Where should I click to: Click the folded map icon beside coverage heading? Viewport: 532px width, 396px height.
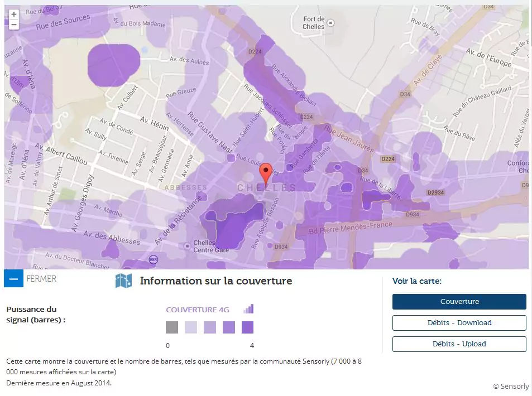click(x=123, y=281)
